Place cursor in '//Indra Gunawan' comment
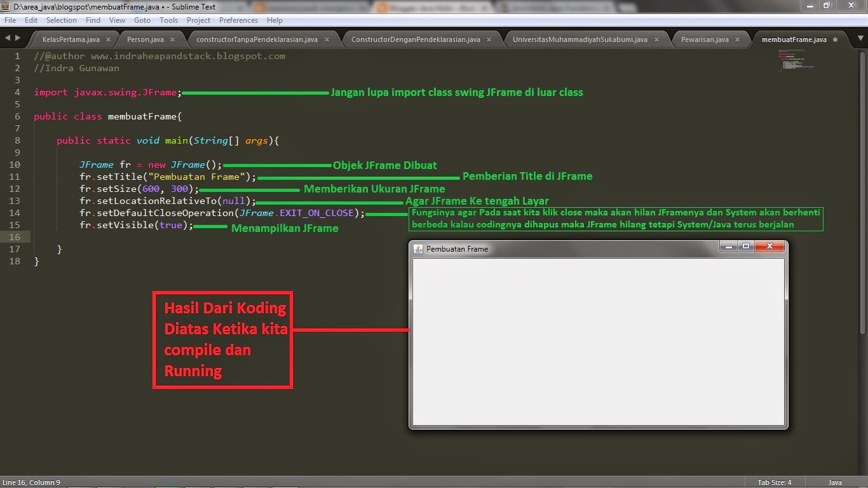This screenshot has height=488, width=868. coord(76,68)
